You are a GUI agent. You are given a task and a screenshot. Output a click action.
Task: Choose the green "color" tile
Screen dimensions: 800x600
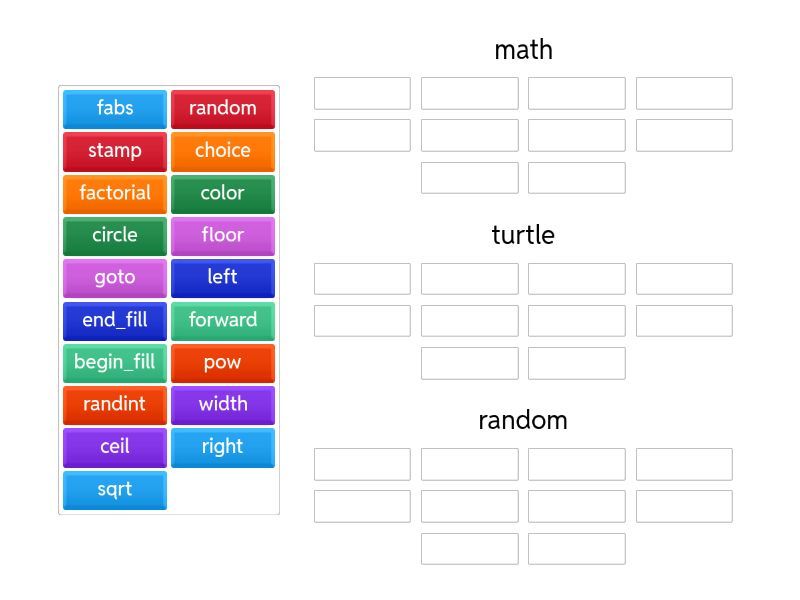tap(222, 193)
